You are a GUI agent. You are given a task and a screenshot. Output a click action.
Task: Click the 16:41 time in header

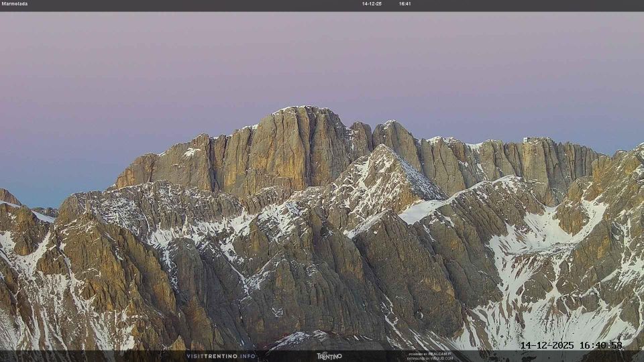coord(405,4)
